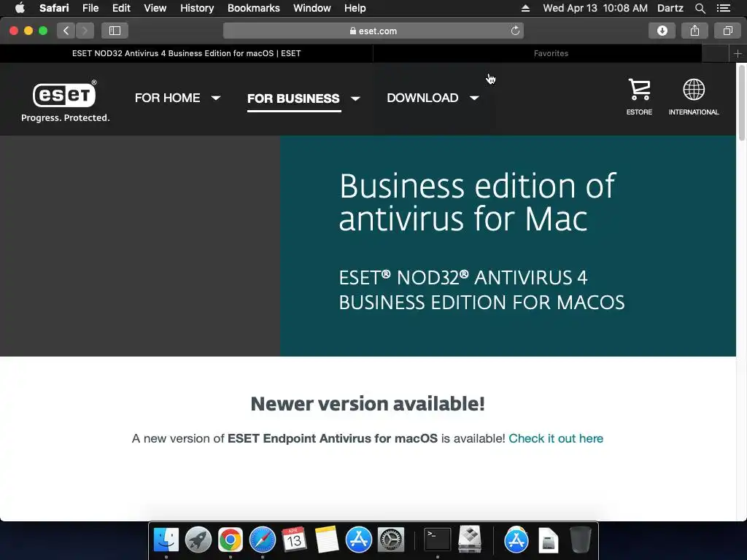Select the ESET NOD32 Antivirus 4 tab

click(x=186, y=53)
